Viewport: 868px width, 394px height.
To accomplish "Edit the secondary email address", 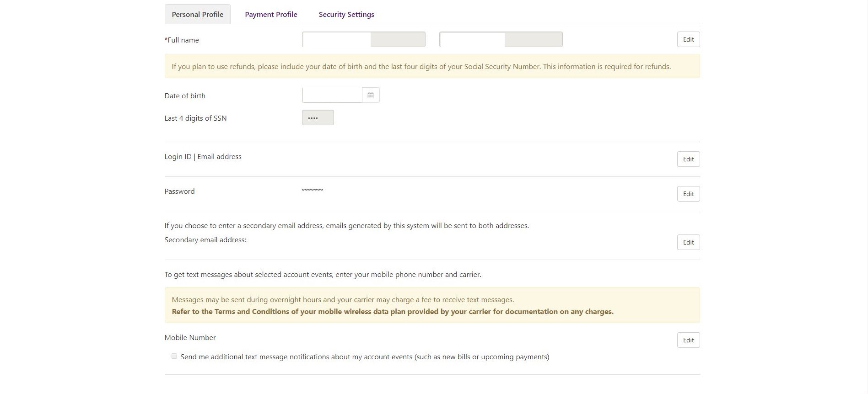I will coord(688,242).
